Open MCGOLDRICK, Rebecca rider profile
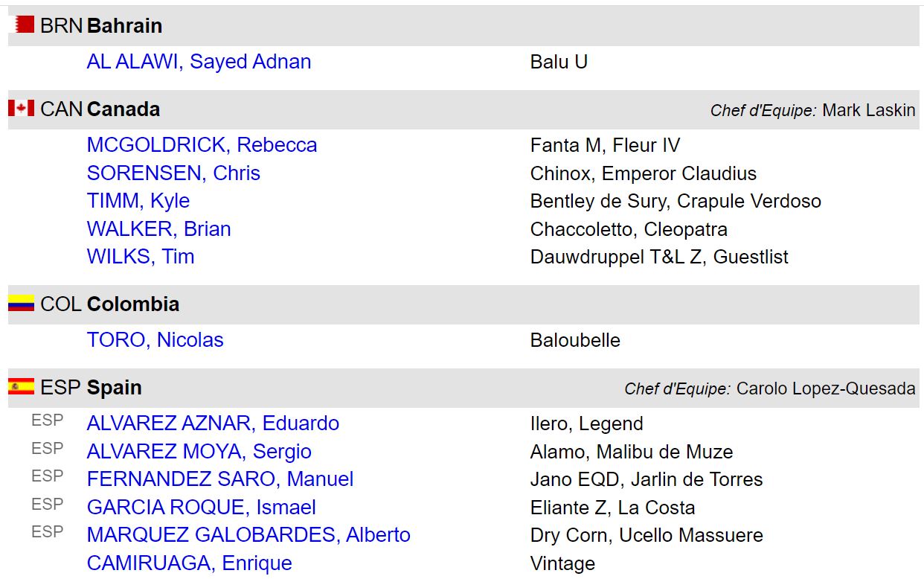 click(x=202, y=145)
